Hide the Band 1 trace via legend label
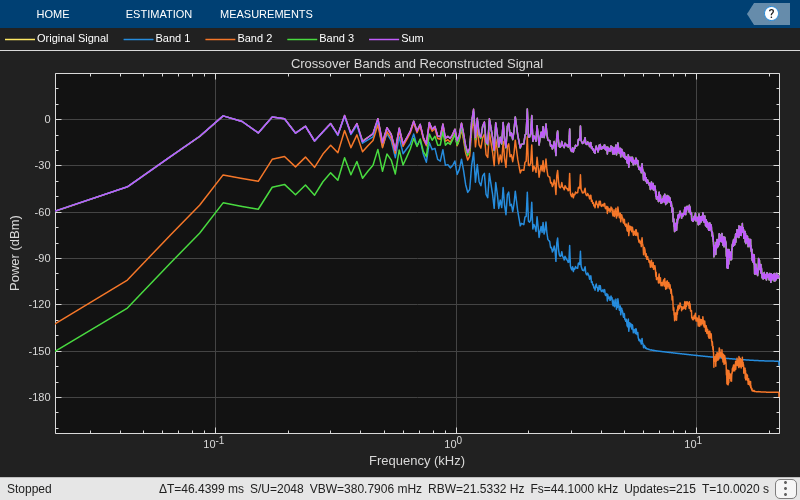Image resolution: width=800 pixels, height=500 pixels. point(173,38)
